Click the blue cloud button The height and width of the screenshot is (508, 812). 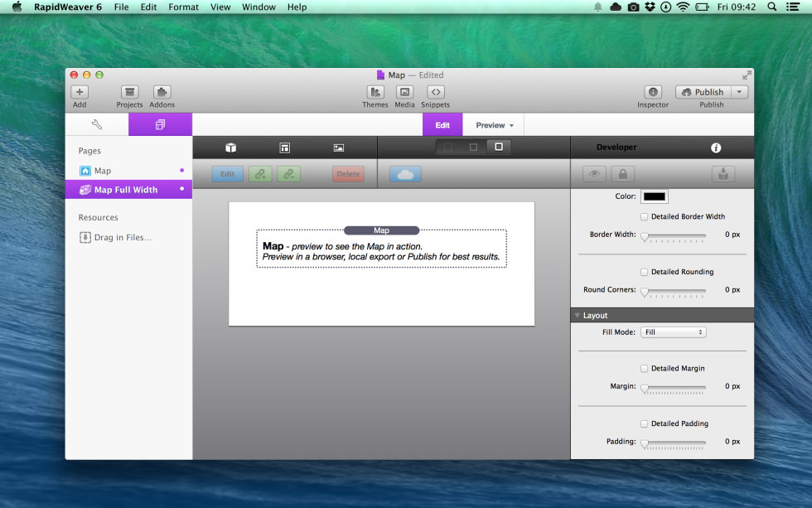(405, 174)
